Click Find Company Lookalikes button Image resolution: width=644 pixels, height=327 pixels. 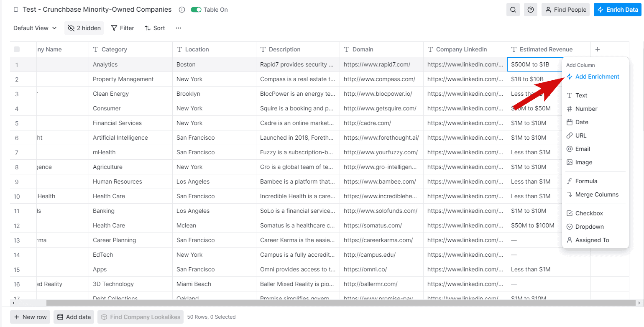pyautogui.click(x=141, y=317)
